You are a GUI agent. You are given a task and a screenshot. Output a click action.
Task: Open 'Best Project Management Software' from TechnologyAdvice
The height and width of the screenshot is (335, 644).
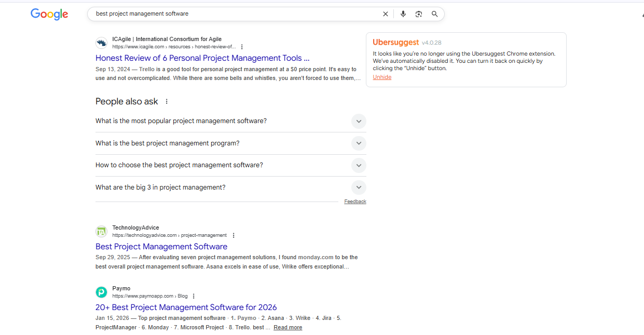[x=161, y=246]
